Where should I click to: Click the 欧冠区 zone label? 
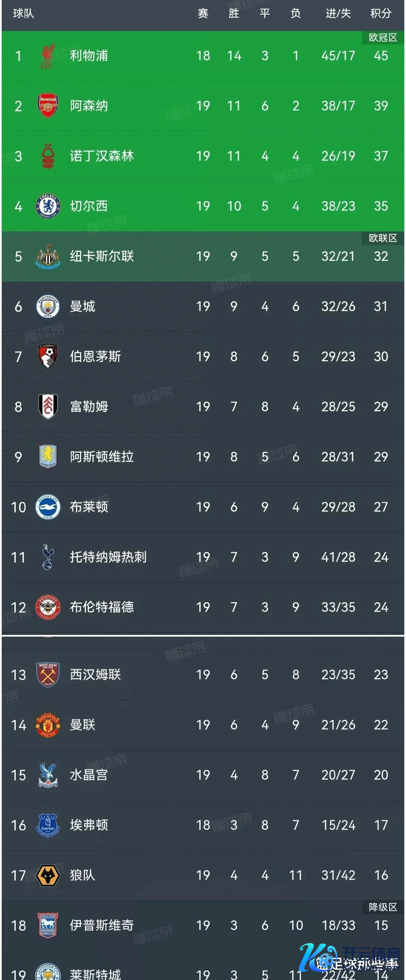pyautogui.click(x=383, y=37)
